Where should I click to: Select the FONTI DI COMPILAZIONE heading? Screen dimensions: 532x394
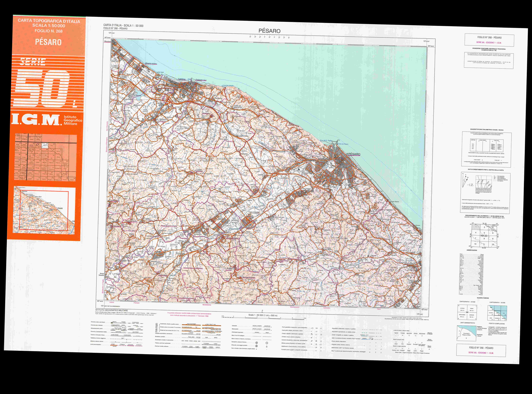click(x=497, y=324)
